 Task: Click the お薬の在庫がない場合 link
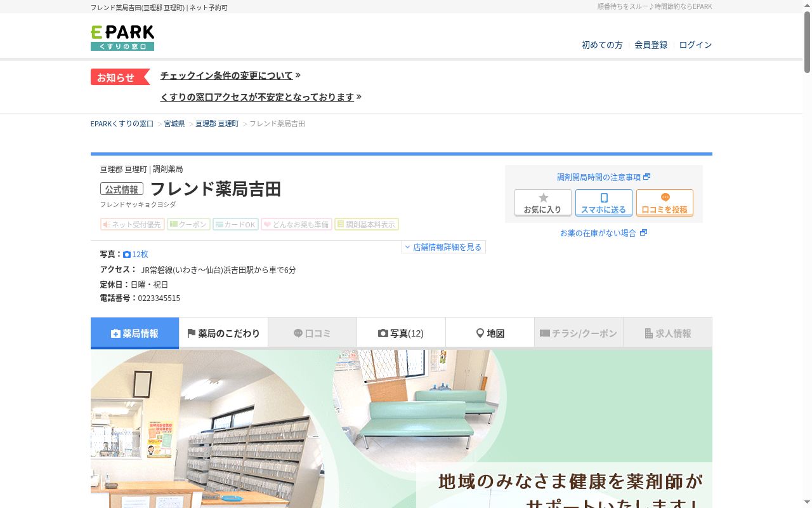pos(598,233)
